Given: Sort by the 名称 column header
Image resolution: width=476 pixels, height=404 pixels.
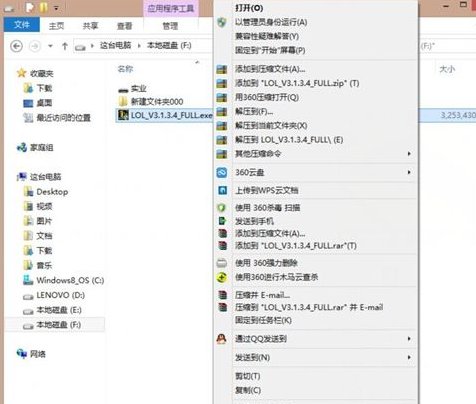Looking at the screenshot, I should (x=125, y=69).
